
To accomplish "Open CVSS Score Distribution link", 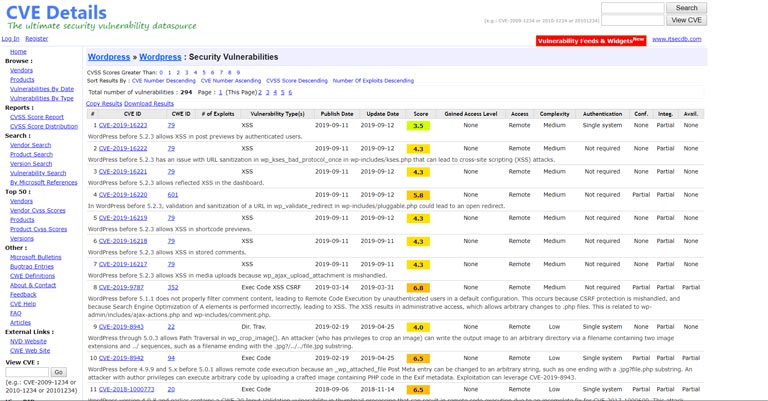I will (x=44, y=126).
